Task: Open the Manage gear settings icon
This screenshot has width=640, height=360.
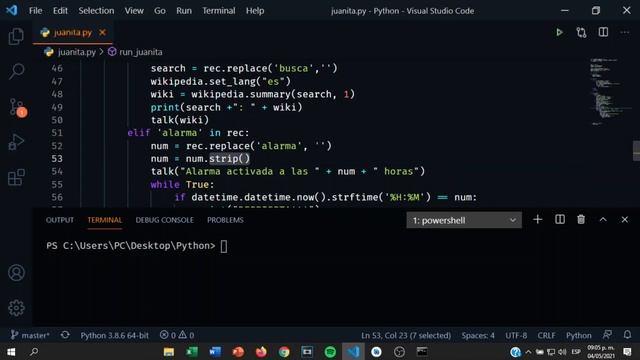Action: click(x=16, y=308)
